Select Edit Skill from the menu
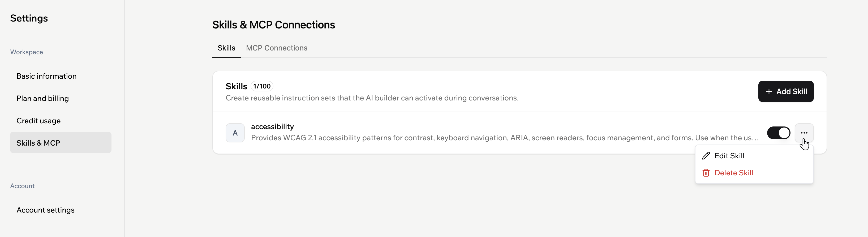 click(x=729, y=156)
